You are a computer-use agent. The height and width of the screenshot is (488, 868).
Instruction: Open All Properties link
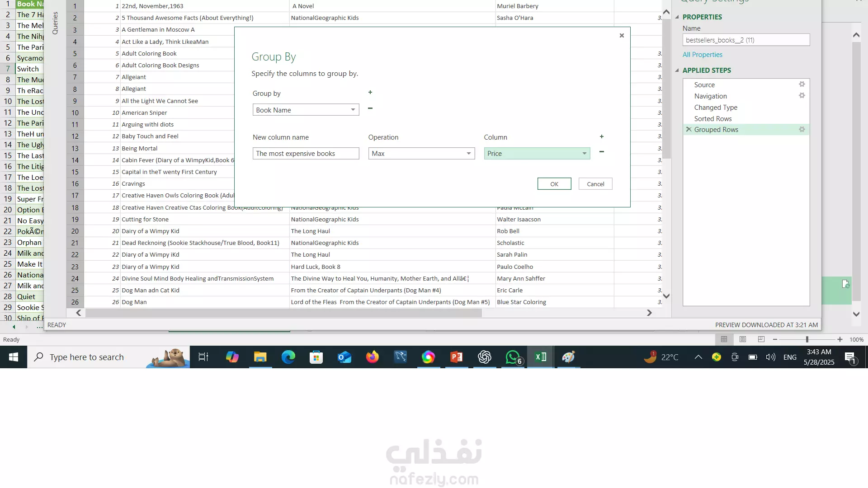[702, 55]
